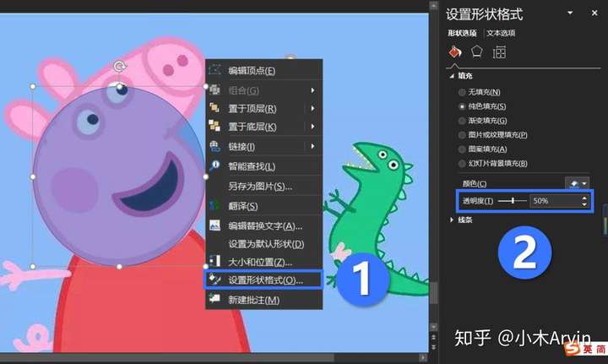Open the Size & Properties tab icon

(x=499, y=52)
